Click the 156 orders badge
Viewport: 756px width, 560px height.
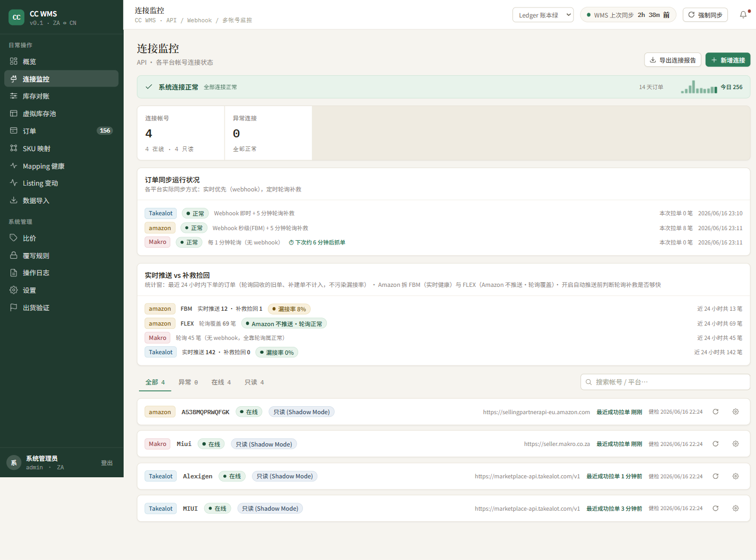pos(105,130)
